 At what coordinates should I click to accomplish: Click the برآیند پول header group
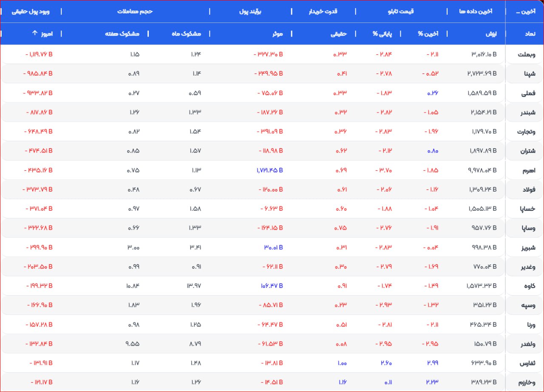tap(250, 11)
